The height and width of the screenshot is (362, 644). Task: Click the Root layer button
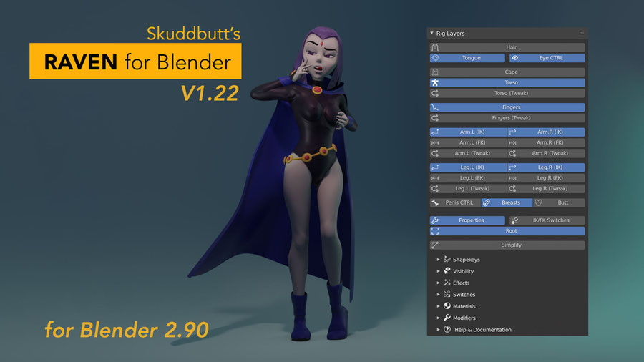point(507,230)
